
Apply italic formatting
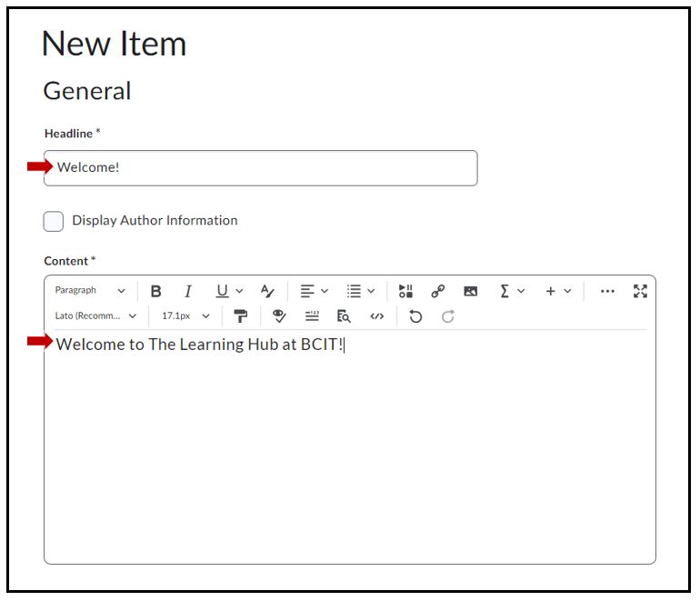pyautogui.click(x=188, y=291)
